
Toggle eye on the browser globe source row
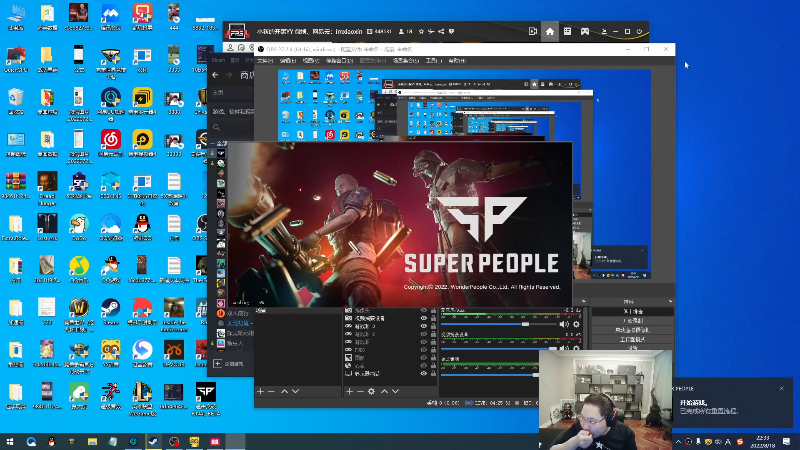click(423, 366)
